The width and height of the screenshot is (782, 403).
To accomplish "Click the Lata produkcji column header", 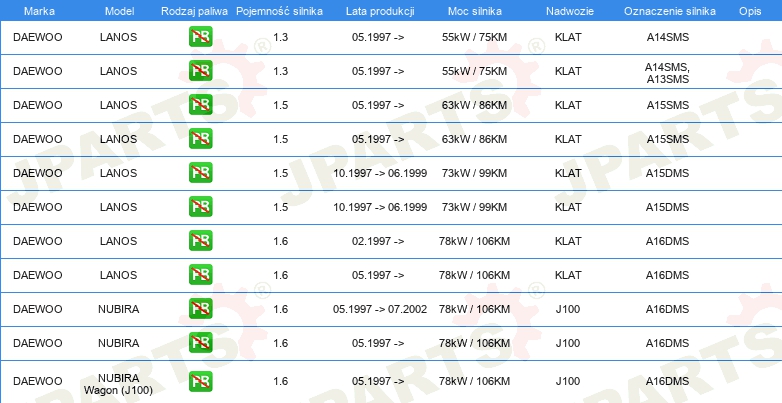I will (380, 11).
